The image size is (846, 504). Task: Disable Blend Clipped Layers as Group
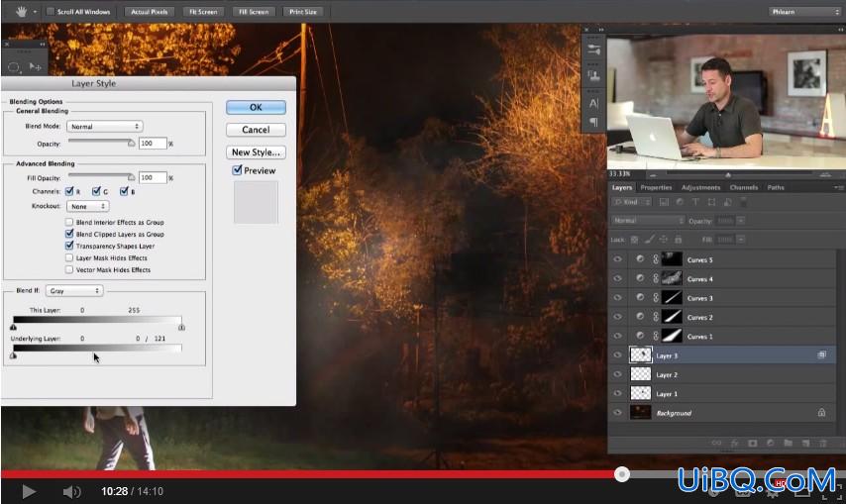pyautogui.click(x=69, y=234)
